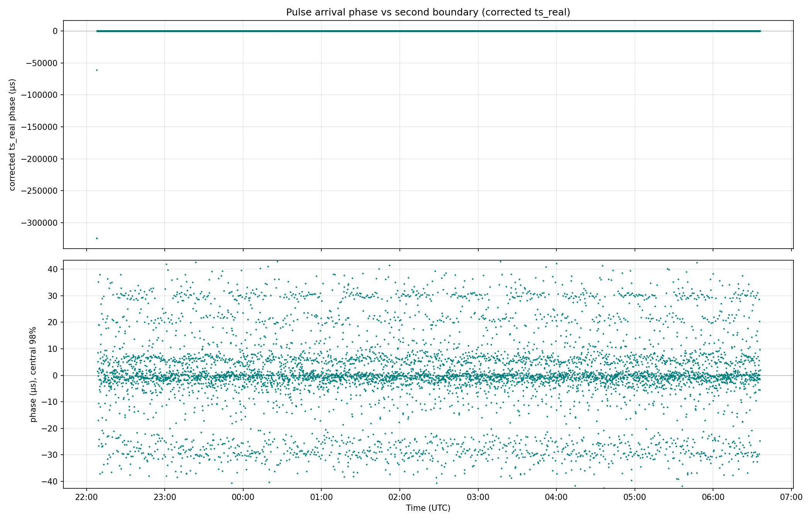Click the 00:00 tick label on time axis

243,496
